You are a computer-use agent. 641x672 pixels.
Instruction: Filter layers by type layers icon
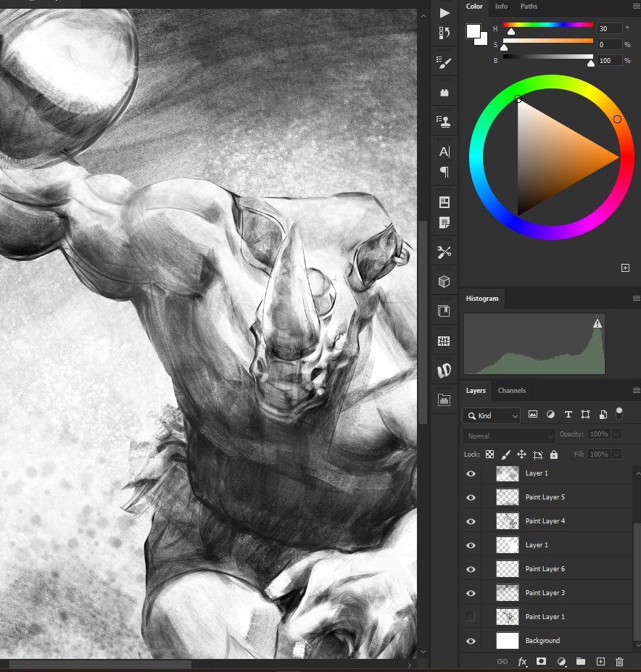pos(568,414)
